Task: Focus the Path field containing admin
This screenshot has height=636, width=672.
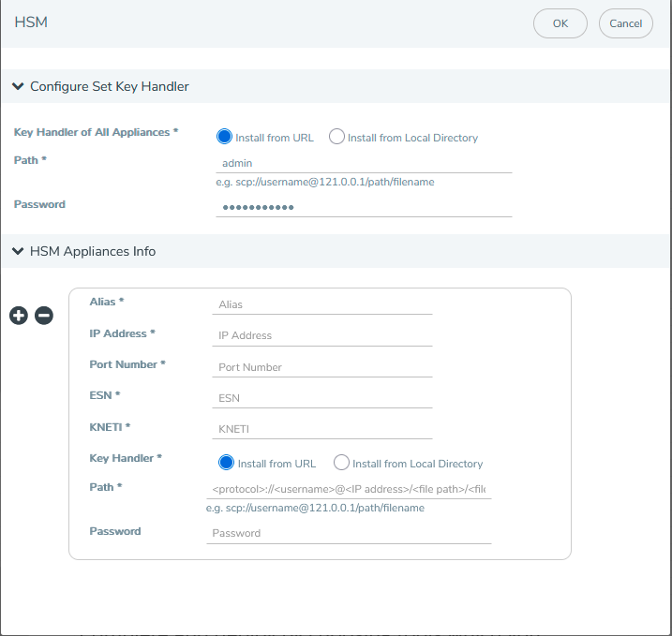Action: (x=364, y=163)
